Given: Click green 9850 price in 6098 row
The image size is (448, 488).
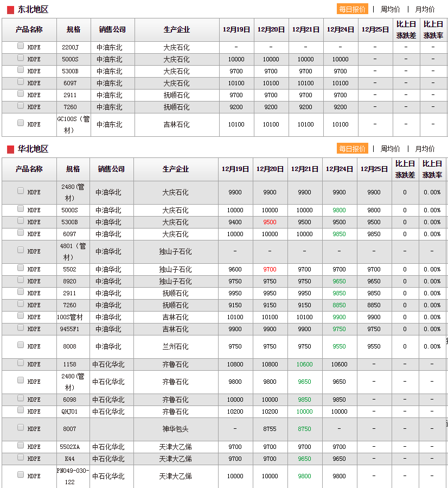Looking at the screenshot, I should click(x=305, y=400).
